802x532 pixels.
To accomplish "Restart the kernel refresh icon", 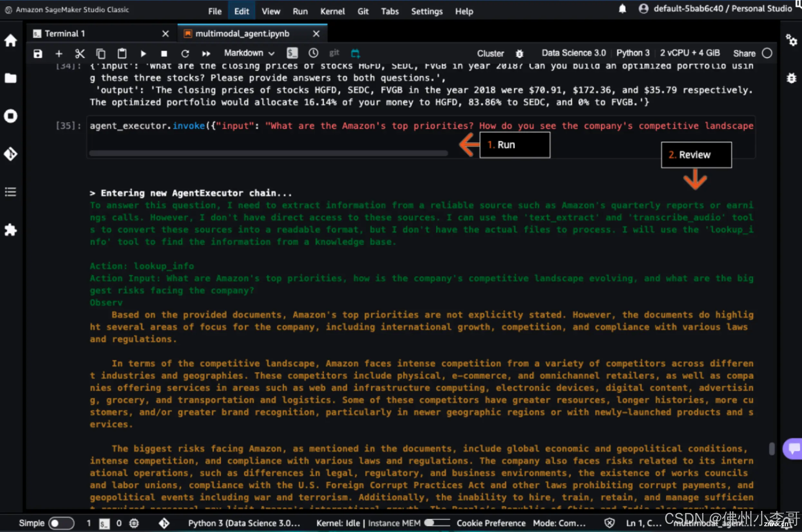I will (185, 53).
